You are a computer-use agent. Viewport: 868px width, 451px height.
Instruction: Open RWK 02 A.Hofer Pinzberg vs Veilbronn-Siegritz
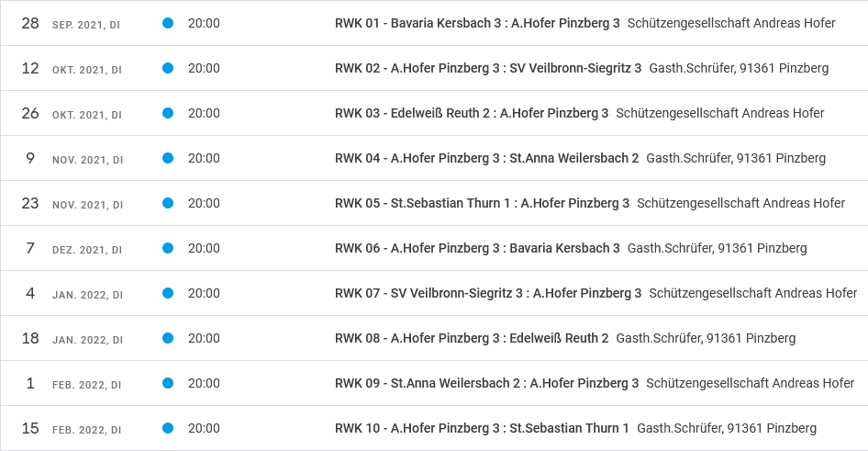[488, 68]
